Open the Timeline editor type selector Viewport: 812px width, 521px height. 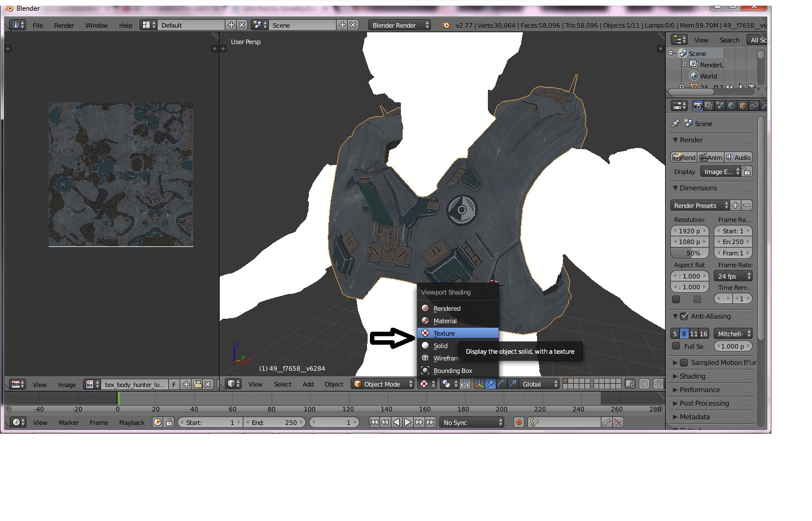(18, 422)
